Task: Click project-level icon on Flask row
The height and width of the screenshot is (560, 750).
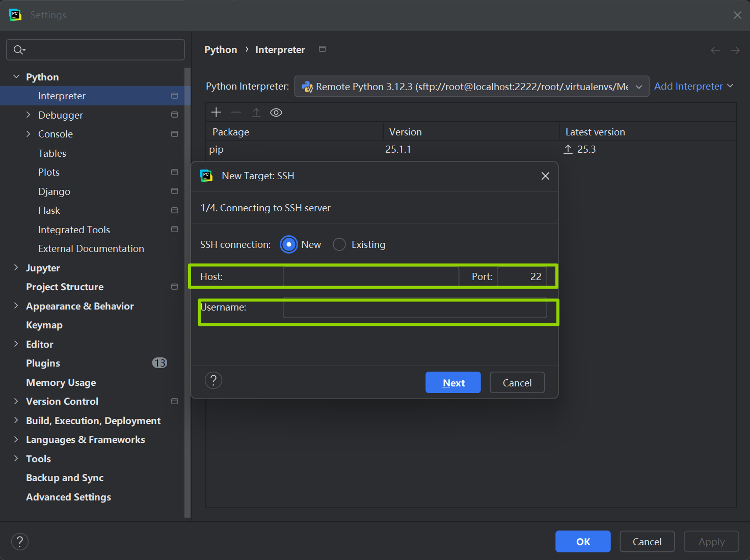Action: coord(174,210)
